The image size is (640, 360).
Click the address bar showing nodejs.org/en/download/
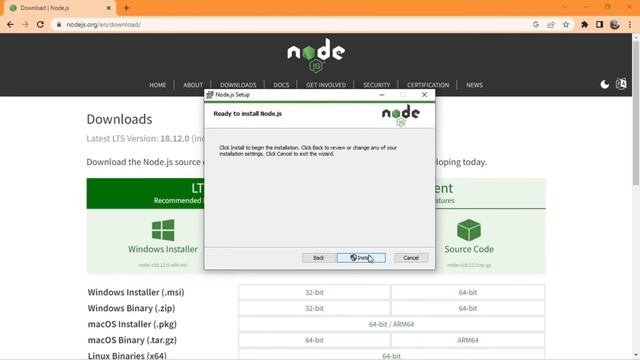click(x=294, y=24)
